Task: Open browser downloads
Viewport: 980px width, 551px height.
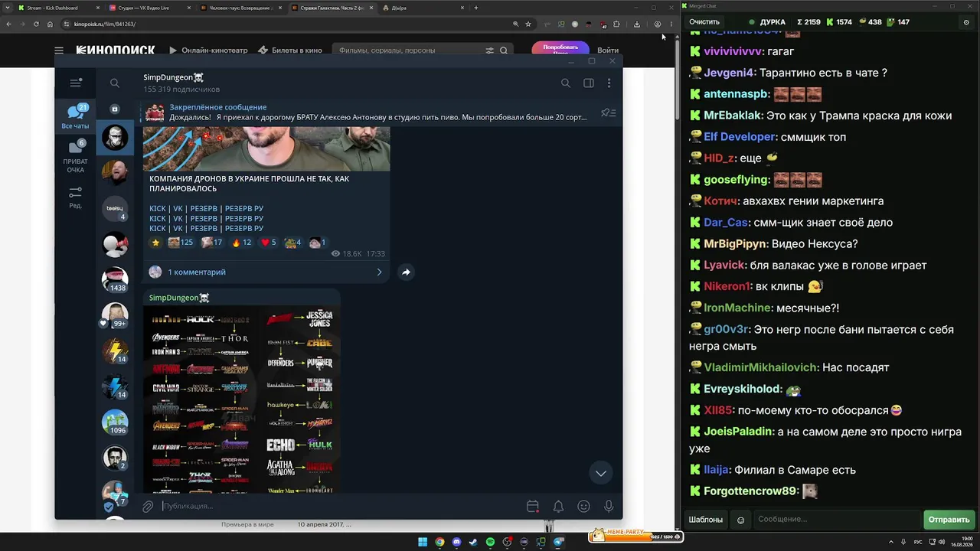Action: click(636, 24)
